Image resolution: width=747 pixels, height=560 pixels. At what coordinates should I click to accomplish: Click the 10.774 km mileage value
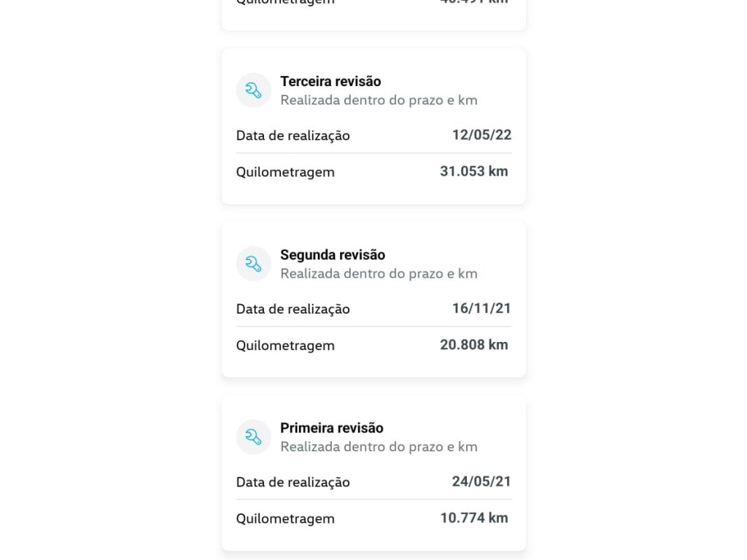tap(474, 518)
